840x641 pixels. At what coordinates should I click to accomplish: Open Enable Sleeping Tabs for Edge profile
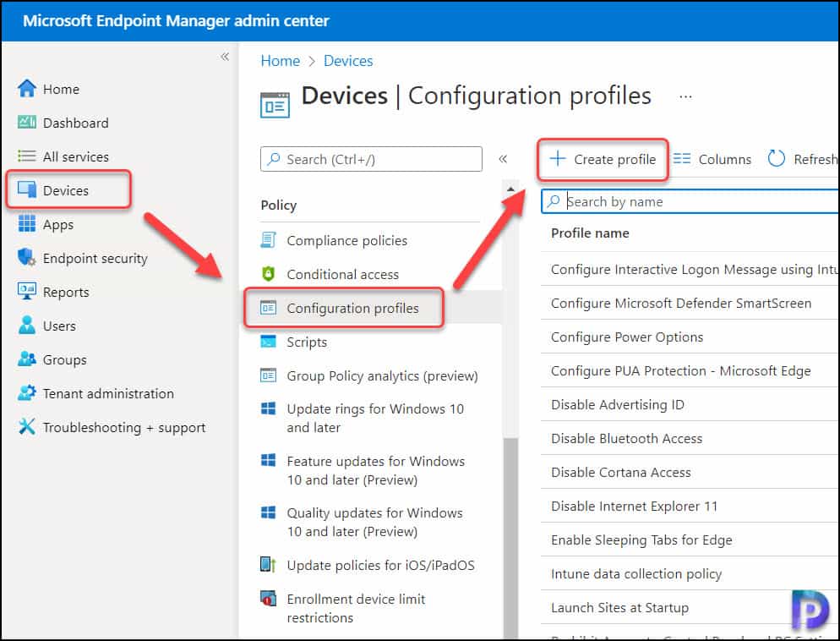click(641, 540)
